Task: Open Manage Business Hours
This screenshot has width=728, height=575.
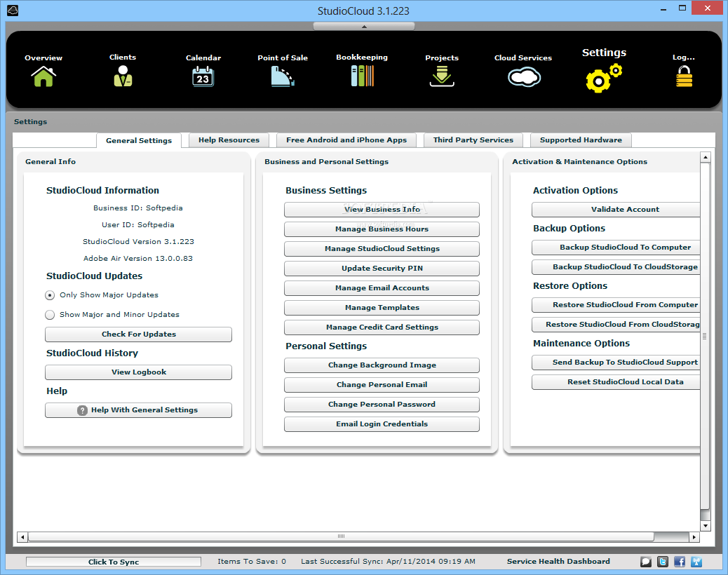Action: (x=382, y=229)
